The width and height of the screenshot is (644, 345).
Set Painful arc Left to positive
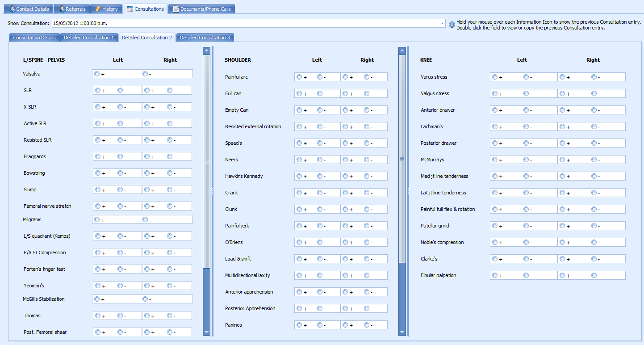pos(299,77)
